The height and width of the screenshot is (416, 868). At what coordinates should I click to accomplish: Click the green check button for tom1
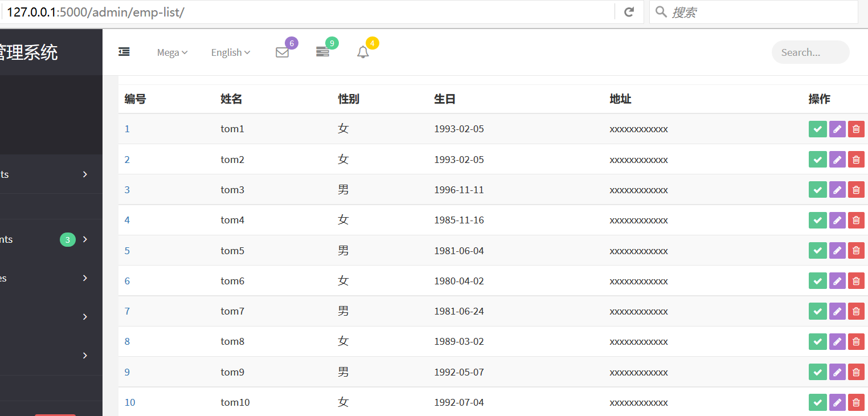pos(818,129)
